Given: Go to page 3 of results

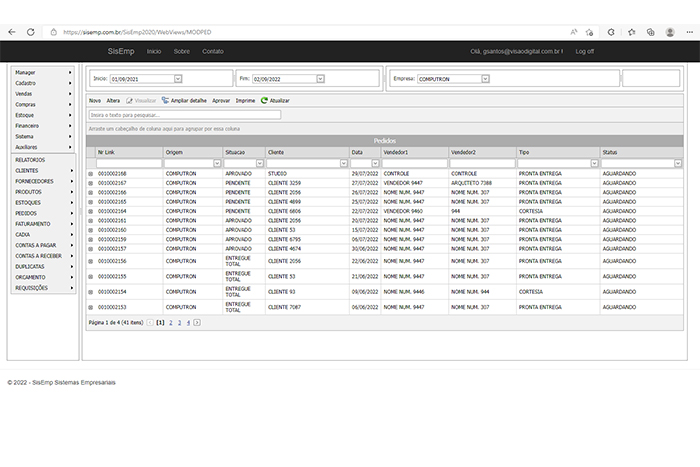Looking at the screenshot, I should (179, 323).
